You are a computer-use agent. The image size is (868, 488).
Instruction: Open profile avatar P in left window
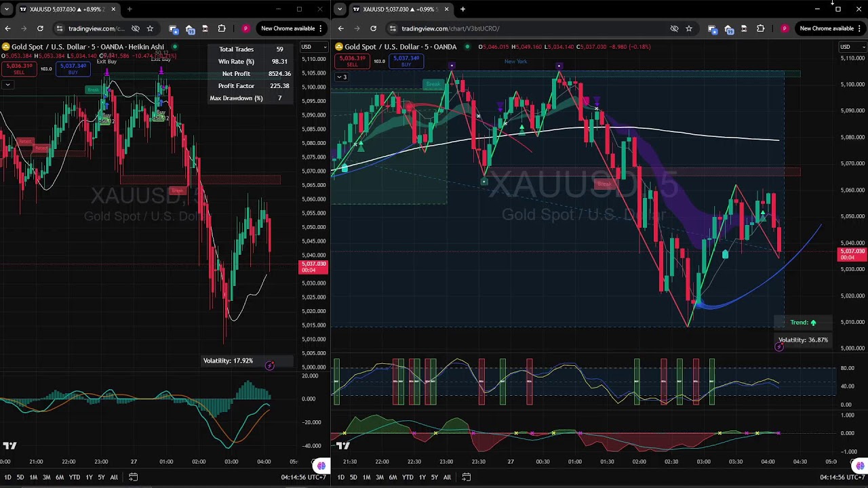245,28
